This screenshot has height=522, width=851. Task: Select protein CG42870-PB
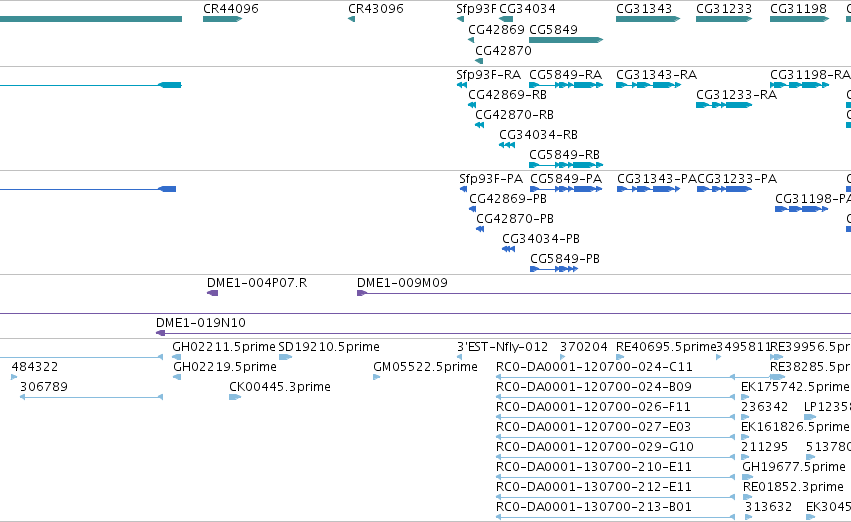pyautogui.click(x=515, y=219)
